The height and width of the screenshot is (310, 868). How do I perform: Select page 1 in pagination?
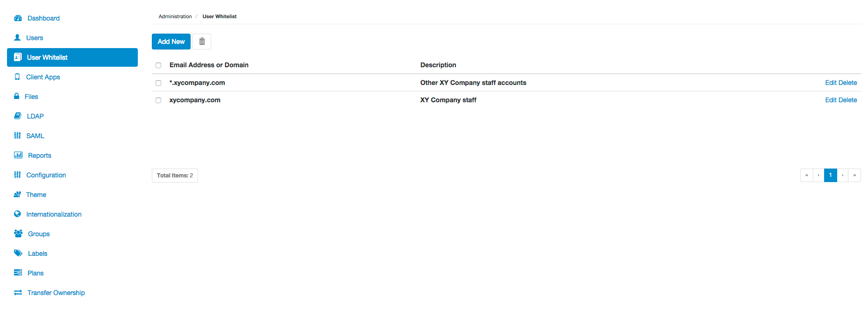[830, 176]
